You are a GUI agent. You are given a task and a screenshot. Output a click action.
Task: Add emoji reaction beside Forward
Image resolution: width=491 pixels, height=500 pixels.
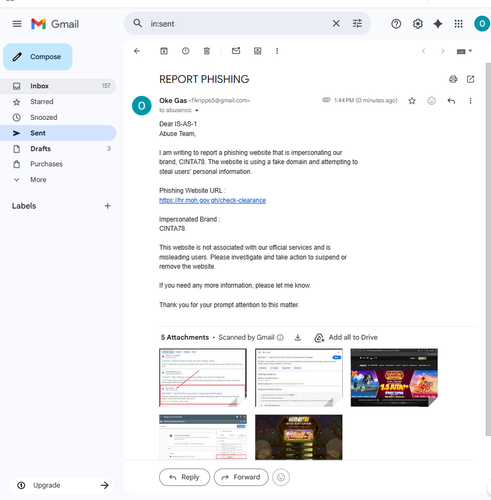coord(281,477)
